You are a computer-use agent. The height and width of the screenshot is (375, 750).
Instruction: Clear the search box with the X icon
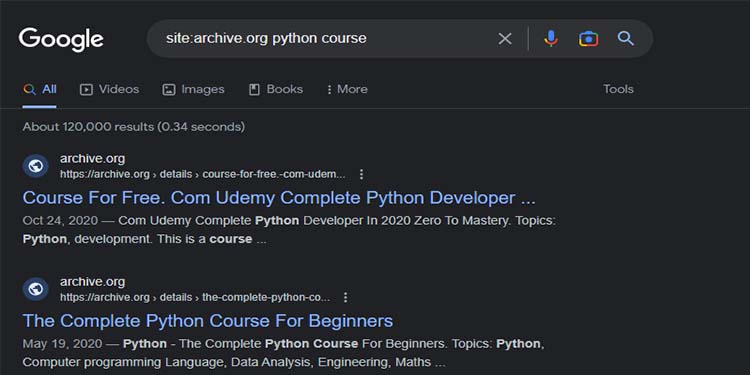505,39
